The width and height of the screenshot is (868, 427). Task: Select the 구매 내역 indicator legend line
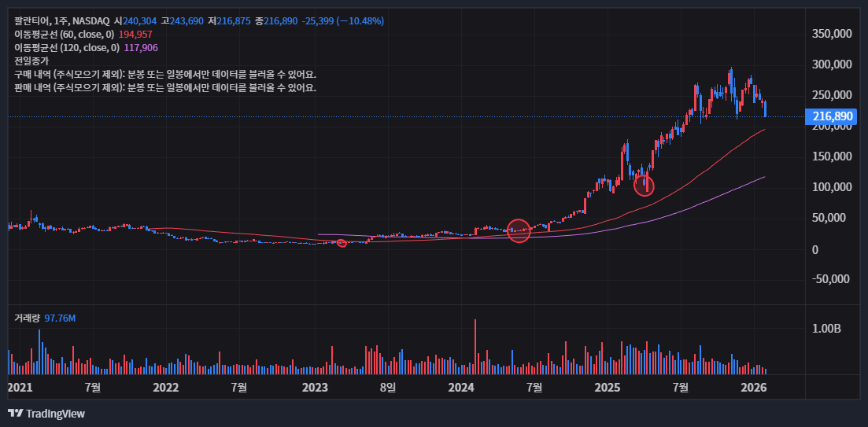click(165, 74)
